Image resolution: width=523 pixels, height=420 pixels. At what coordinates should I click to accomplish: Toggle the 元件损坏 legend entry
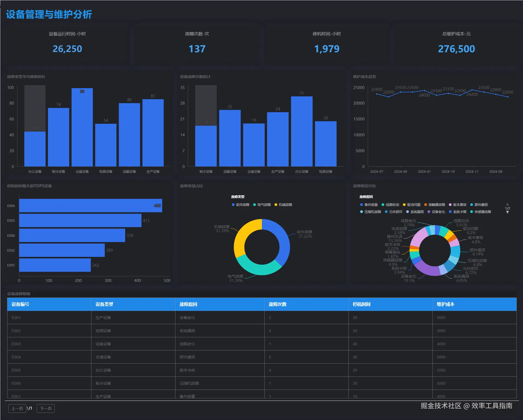[394, 212]
